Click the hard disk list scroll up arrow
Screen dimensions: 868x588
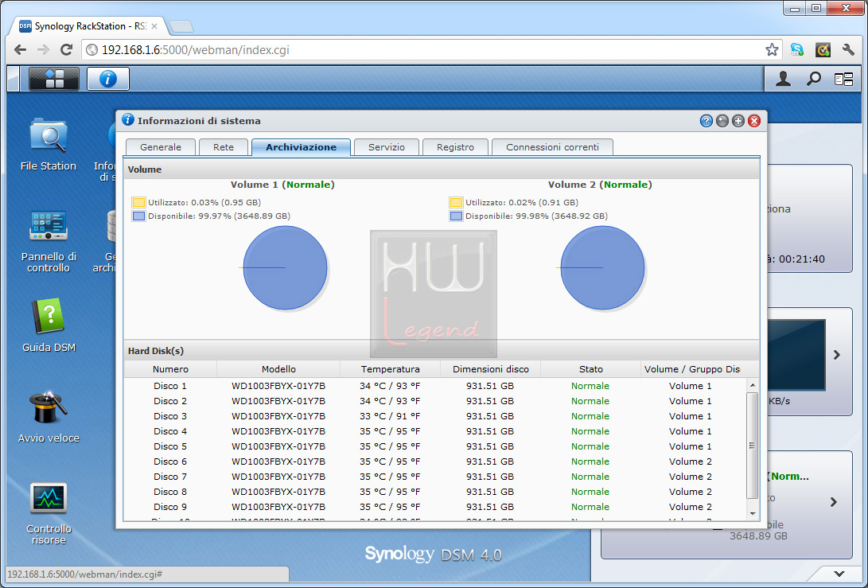click(753, 385)
